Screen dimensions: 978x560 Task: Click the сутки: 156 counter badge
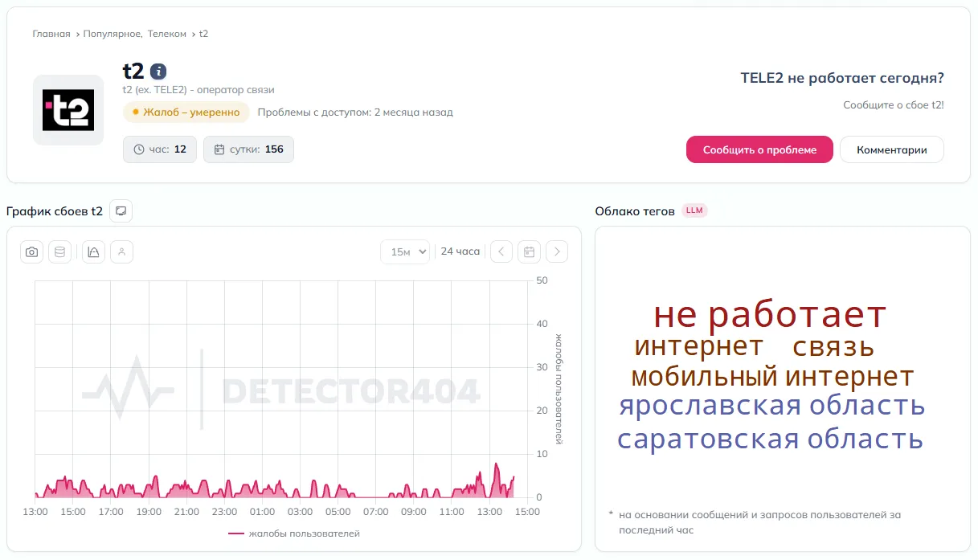pyautogui.click(x=248, y=149)
